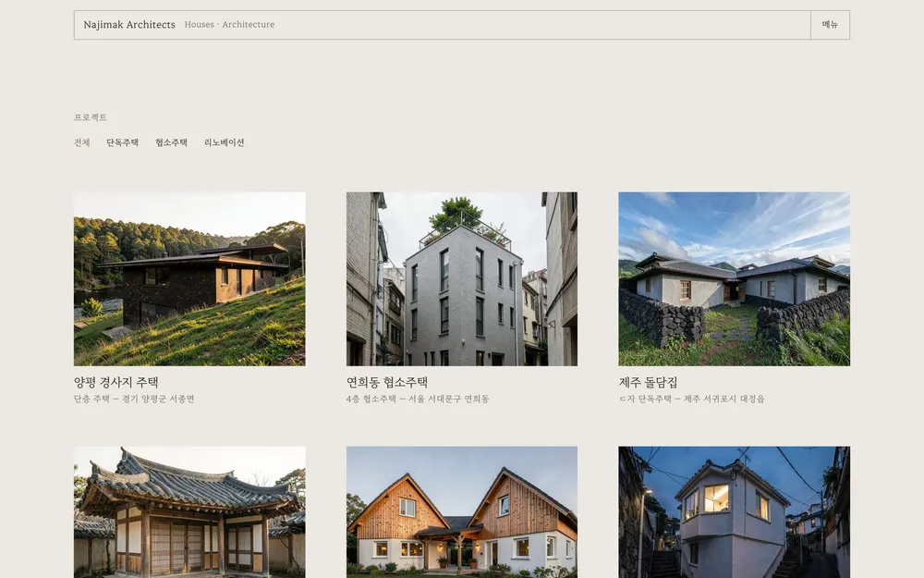Filter projects by 단독주택
Viewport: 924px width, 578px height.
123,142
